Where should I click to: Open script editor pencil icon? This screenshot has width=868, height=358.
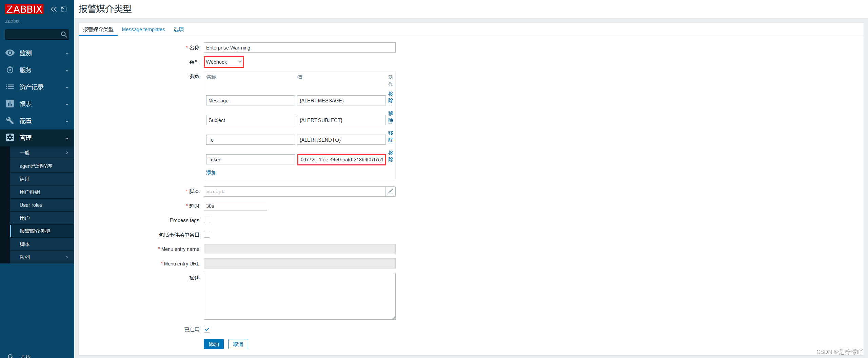[x=390, y=192]
